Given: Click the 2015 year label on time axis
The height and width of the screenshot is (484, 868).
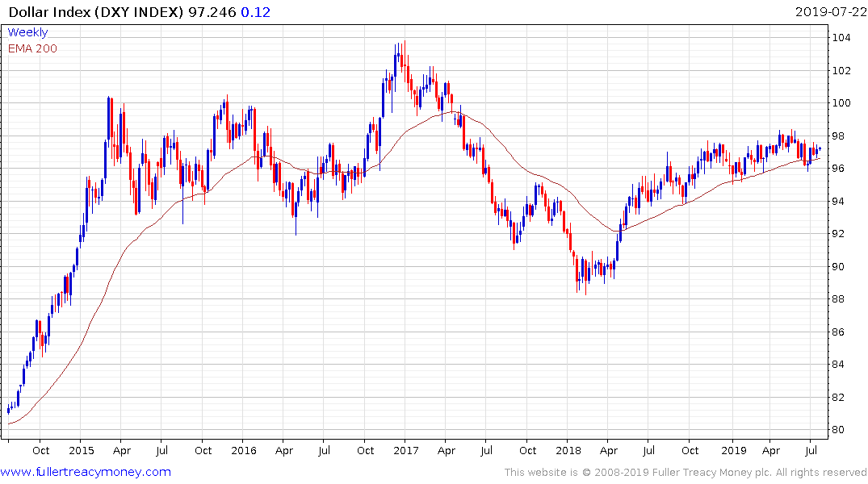Looking at the screenshot, I should pos(82,450).
